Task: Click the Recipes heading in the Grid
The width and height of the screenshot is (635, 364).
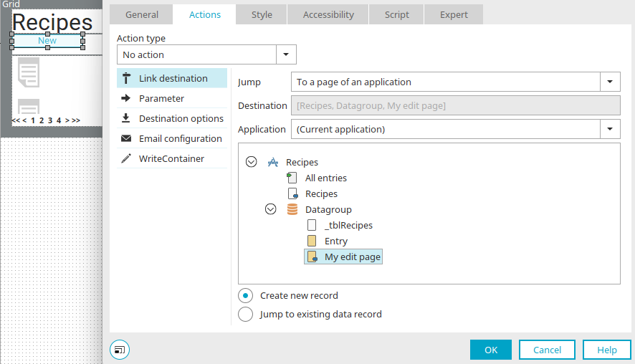Action: pos(52,22)
